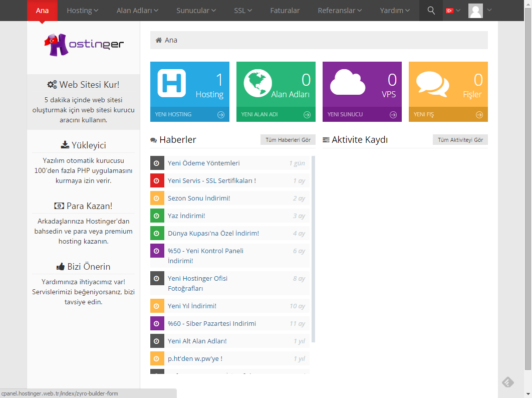Image resolution: width=532 pixels, height=398 pixels.
Task: Click the globe icon on Alan Adları tile
Action: pos(257,83)
